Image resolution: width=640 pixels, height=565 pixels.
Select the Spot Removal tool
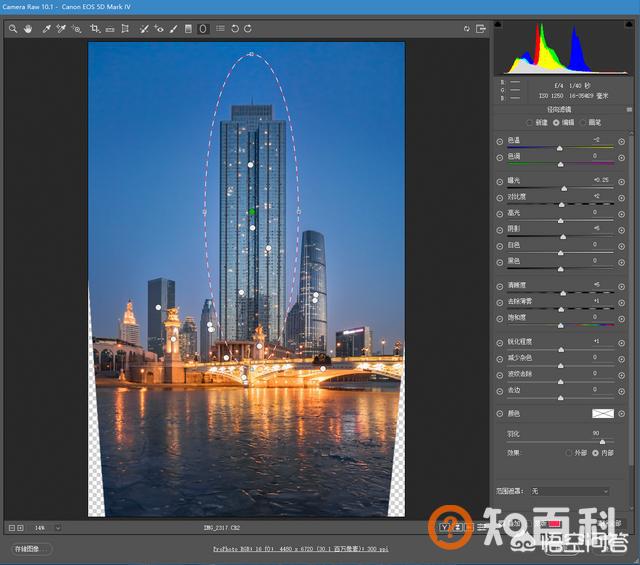click(144, 29)
